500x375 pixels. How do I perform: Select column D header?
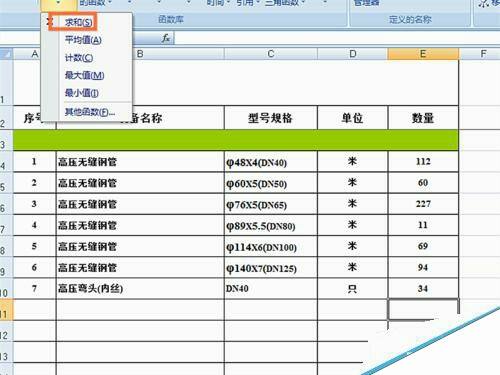[x=353, y=54]
